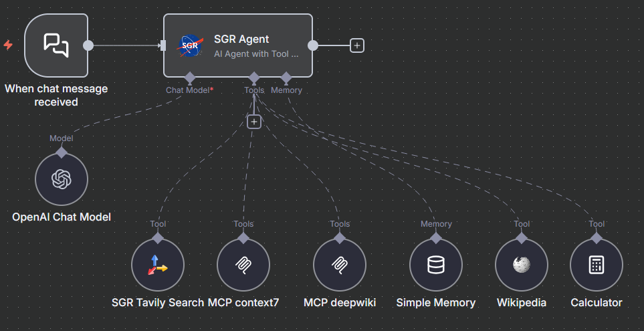Click the Memory diamond connector on agent
Screen dimensions: 644x331
(x=286, y=77)
